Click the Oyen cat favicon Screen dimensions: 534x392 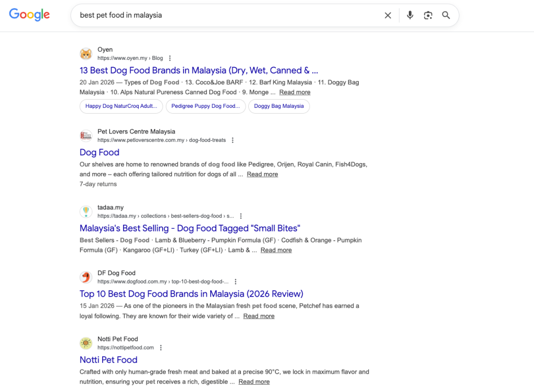[x=86, y=54]
